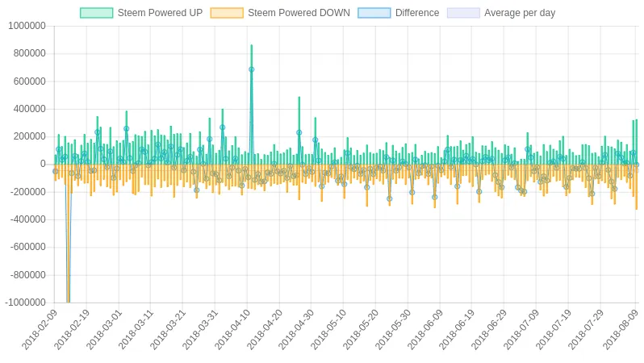The image size is (644, 363).
Task: Click the 2018-04-30 date label
Action: coord(297,329)
